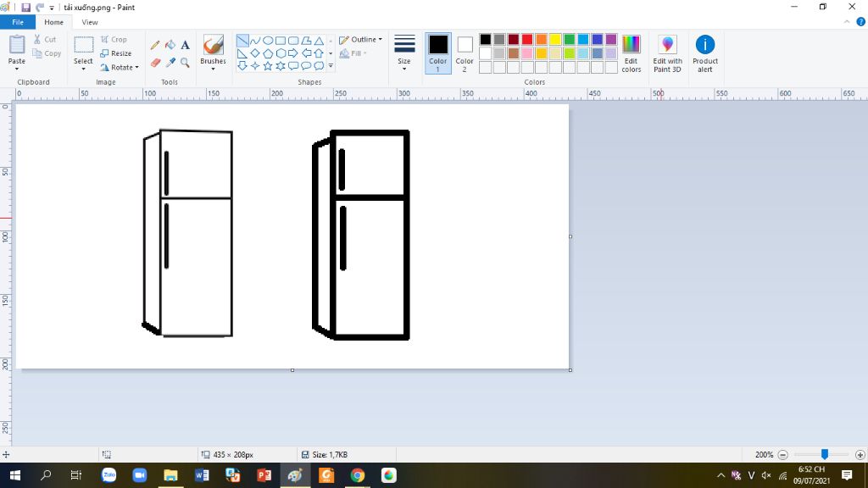Open the Paste dropdown arrow
This screenshot has height=488, width=868.
tap(17, 69)
